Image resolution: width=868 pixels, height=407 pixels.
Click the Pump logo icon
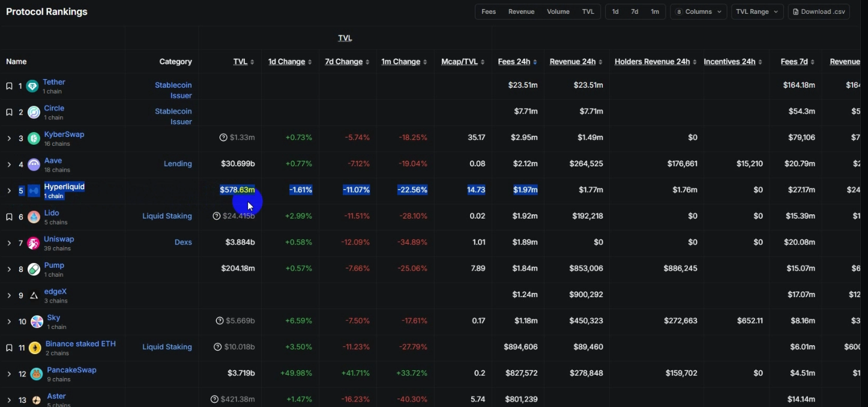click(34, 269)
